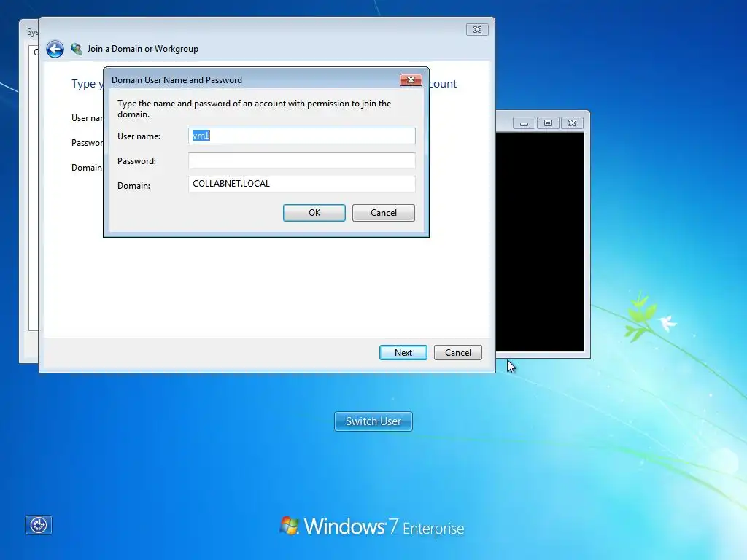Minimize the black console window

coord(524,122)
